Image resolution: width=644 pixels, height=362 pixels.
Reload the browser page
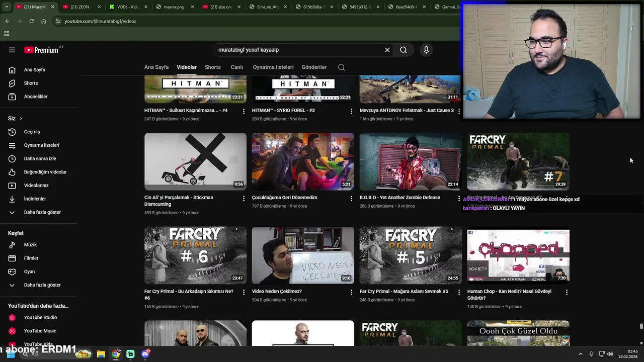[x=31, y=21]
